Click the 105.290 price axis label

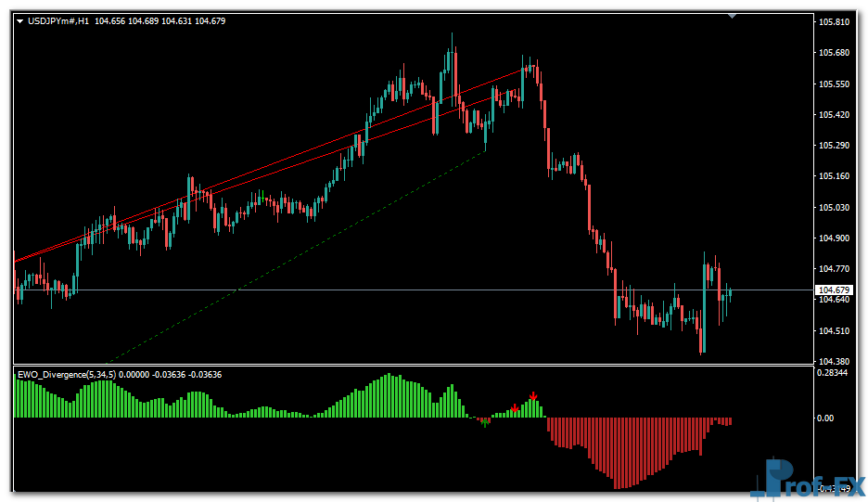[835, 146]
